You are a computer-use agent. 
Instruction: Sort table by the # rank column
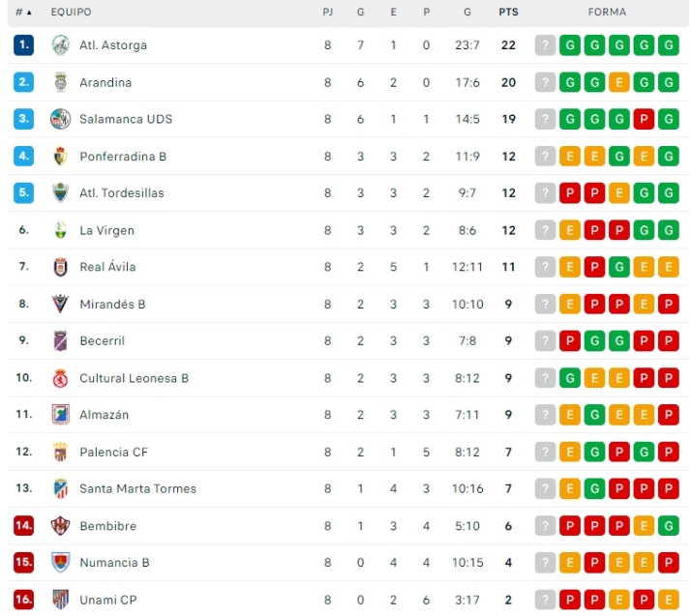tap(23, 13)
